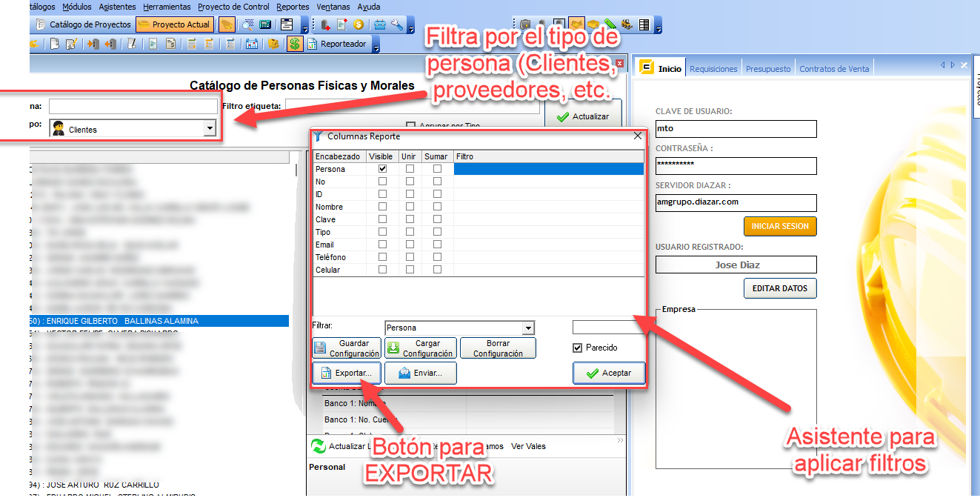Image resolution: width=980 pixels, height=498 pixels.
Task: Uncheck the Parecido option in Columnas Reporte
Action: tap(579, 348)
